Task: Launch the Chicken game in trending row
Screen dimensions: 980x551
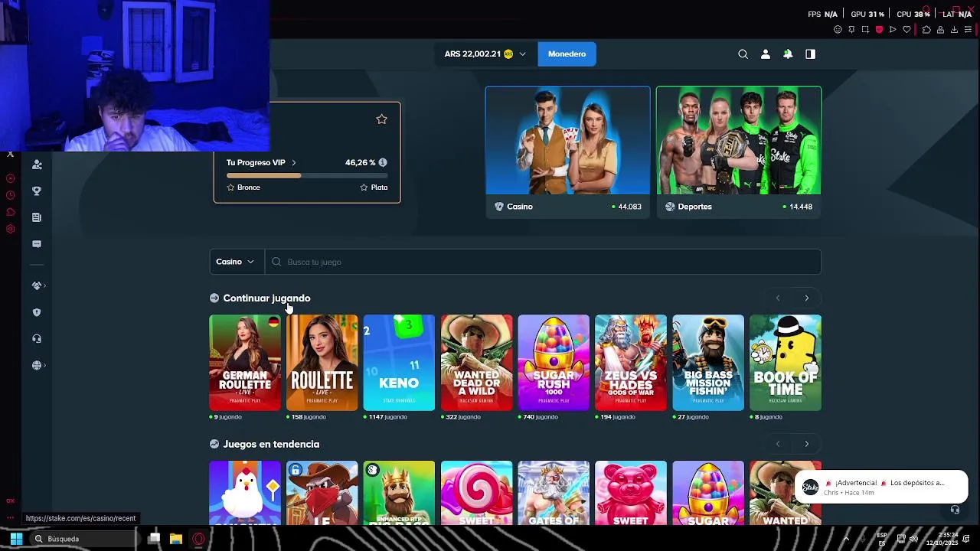Action: [x=245, y=493]
